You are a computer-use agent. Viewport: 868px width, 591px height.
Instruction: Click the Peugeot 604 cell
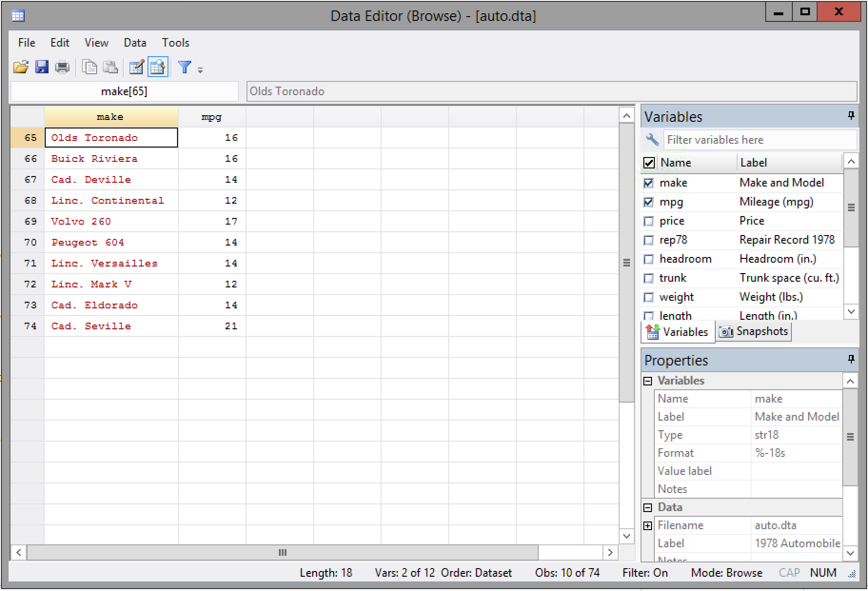click(x=111, y=242)
